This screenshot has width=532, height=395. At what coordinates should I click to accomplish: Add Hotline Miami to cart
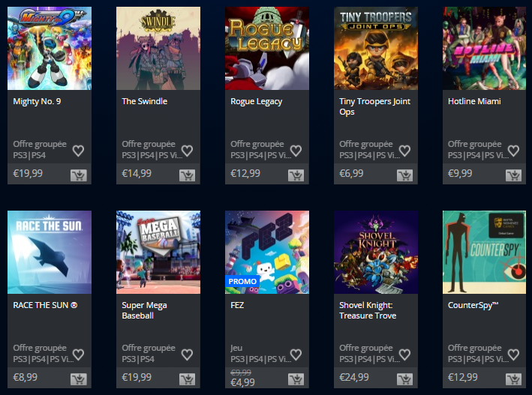coord(514,175)
